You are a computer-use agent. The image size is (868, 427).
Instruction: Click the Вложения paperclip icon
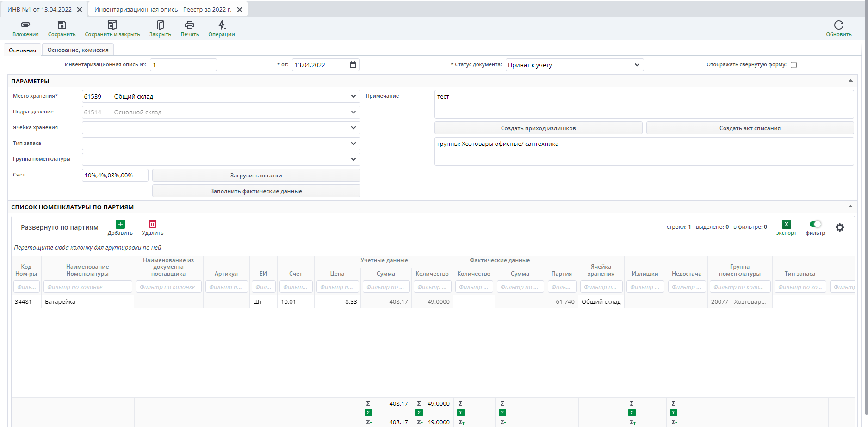[x=25, y=25]
